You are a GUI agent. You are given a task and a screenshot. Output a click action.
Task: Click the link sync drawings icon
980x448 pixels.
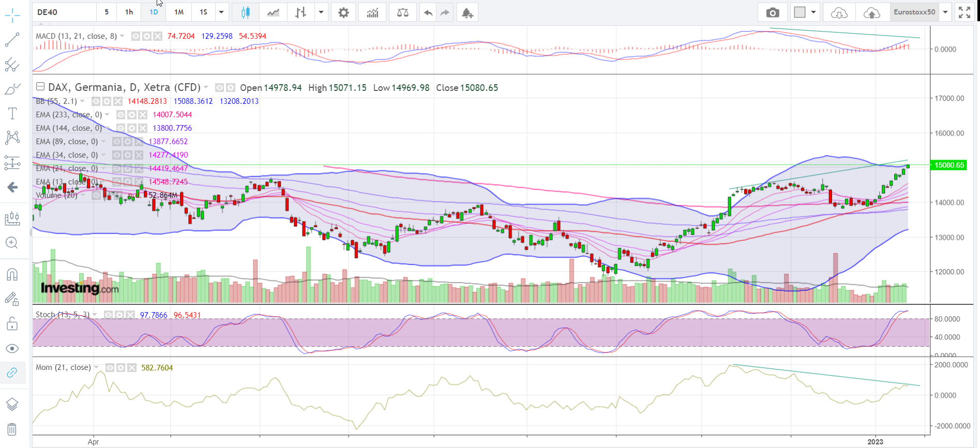tap(12, 373)
